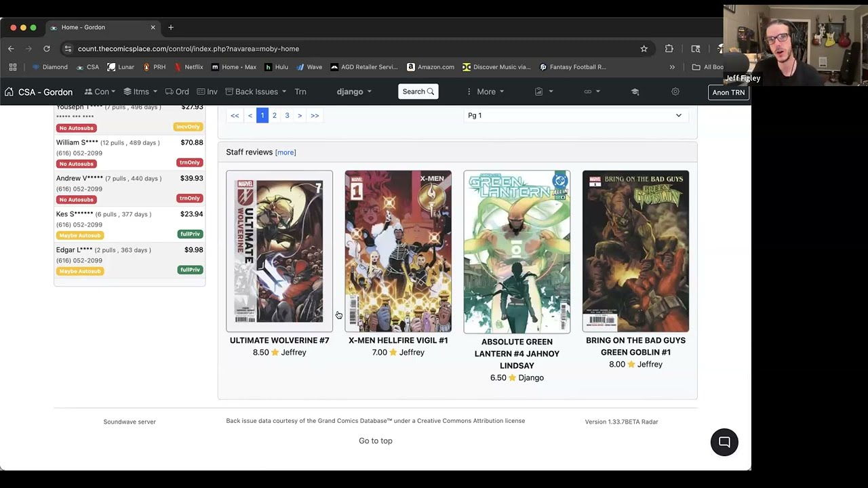Click incvOnly badge for Youseph
This screenshot has height=488, width=868.
(x=188, y=127)
